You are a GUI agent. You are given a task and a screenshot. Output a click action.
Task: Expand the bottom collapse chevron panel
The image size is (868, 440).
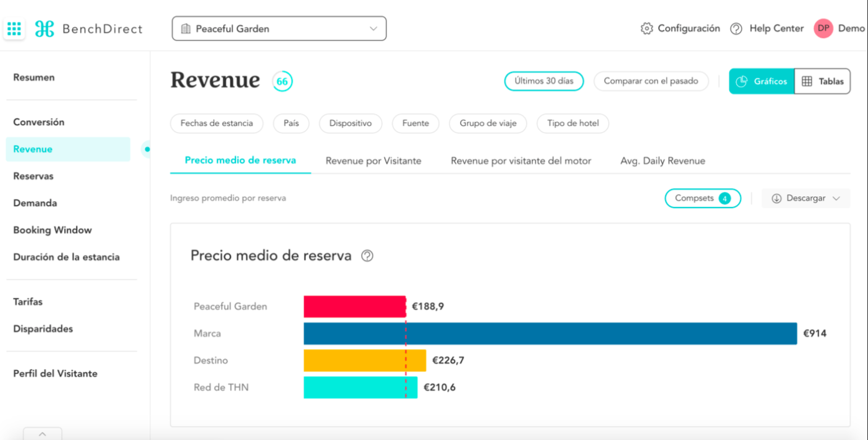[x=42, y=434]
